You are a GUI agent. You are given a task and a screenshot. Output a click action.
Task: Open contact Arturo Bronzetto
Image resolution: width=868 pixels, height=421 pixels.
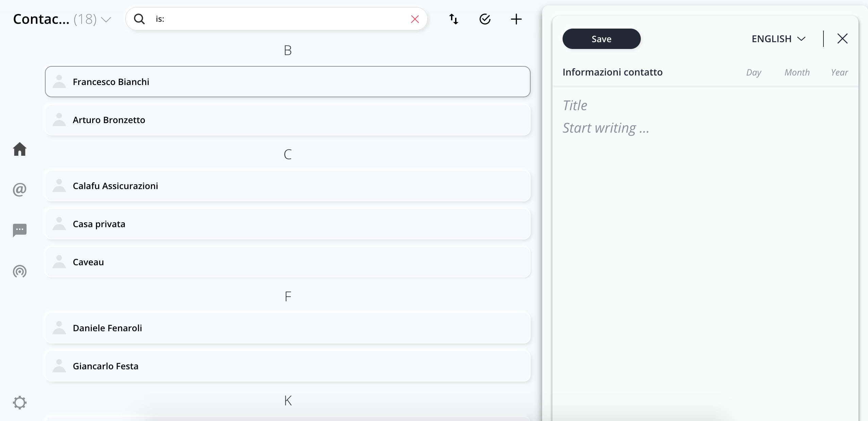click(x=288, y=120)
